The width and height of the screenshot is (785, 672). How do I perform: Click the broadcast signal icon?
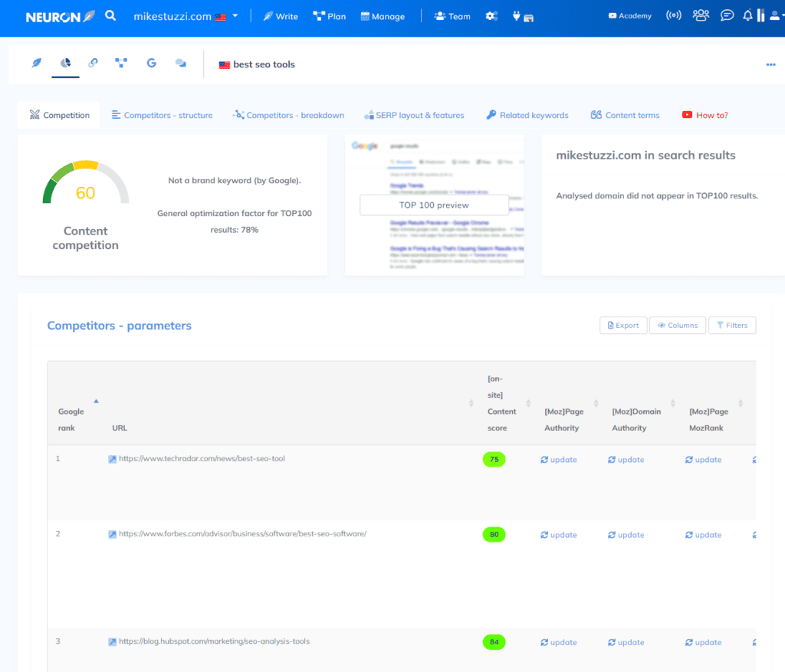click(674, 15)
